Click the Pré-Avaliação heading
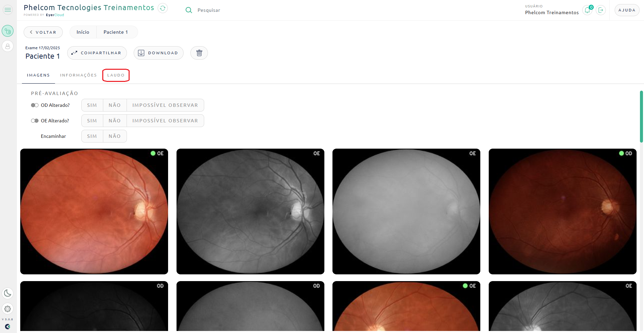The height and width of the screenshot is (333, 644). point(54,93)
